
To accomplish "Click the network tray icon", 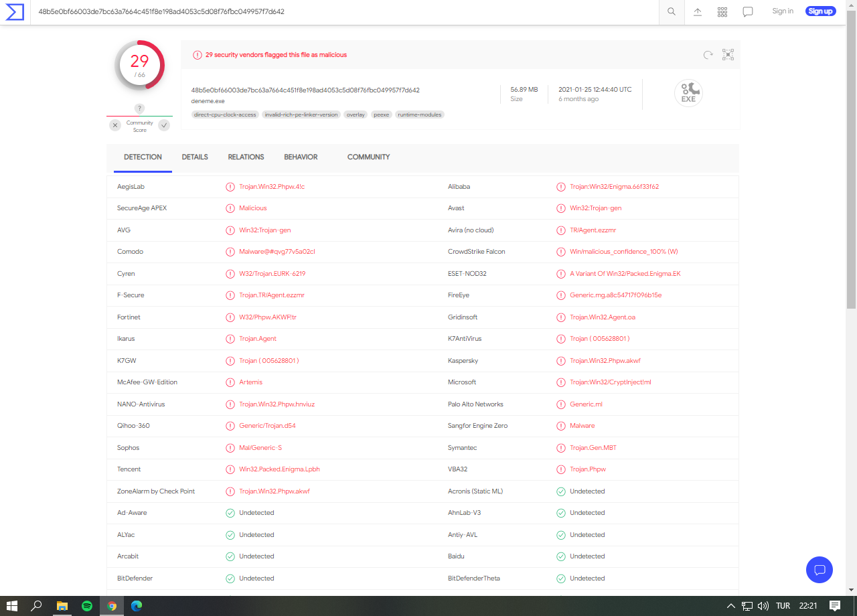I will coord(747,606).
